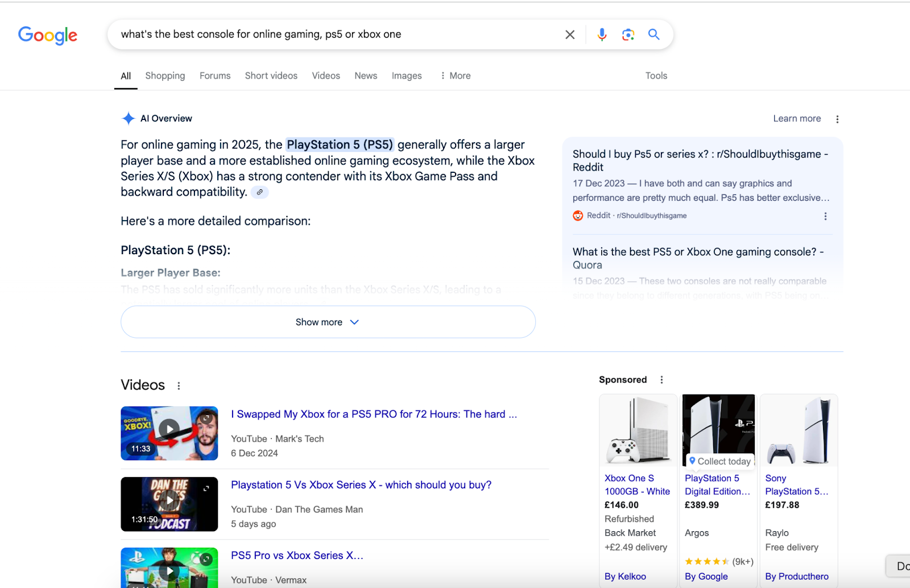Click inside the search query field

click(x=336, y=34)
